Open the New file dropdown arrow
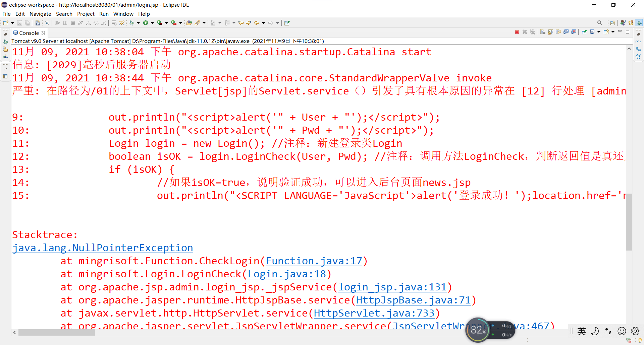The image size is (644, 345). pyautogui.click(x=12, y=23)
